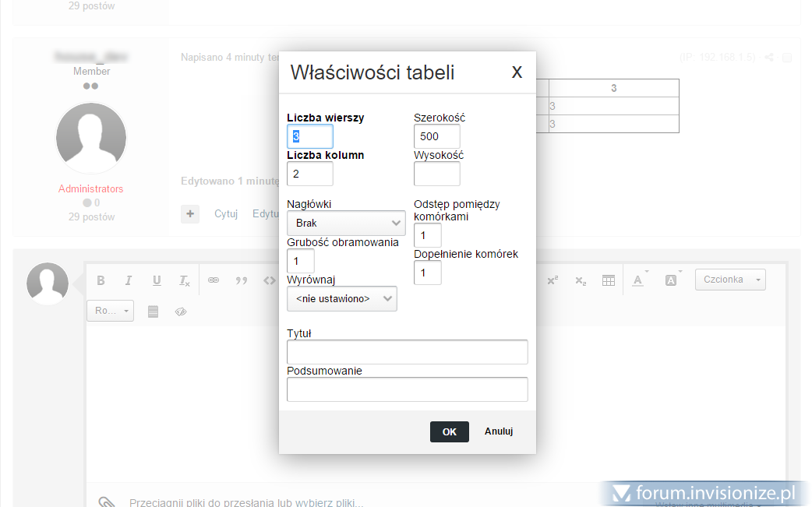Open the text color picker
The height and width of the screenshot is (507, 812).
[x=638, y=280]
